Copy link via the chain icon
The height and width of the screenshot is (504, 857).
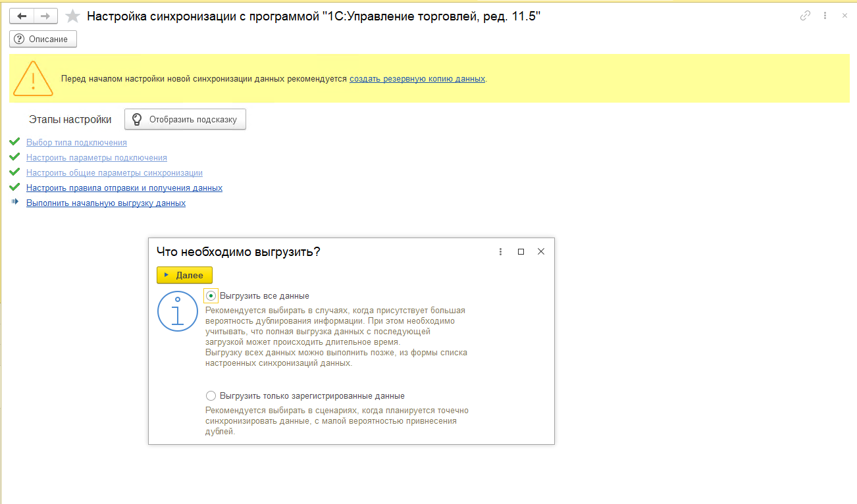[805, 16]
